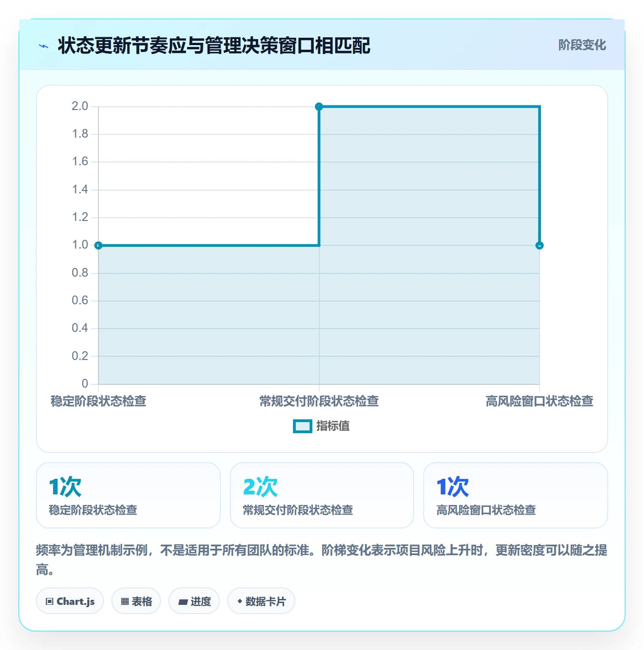This screenshot has height=650, width=644.
Task: Click the 稳定阶段状态检查 x-axis label
Action: click(x=98, y=401)
